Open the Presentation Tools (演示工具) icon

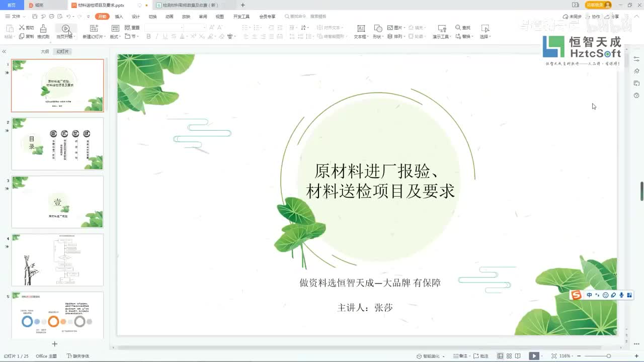[x=442, y=29]
